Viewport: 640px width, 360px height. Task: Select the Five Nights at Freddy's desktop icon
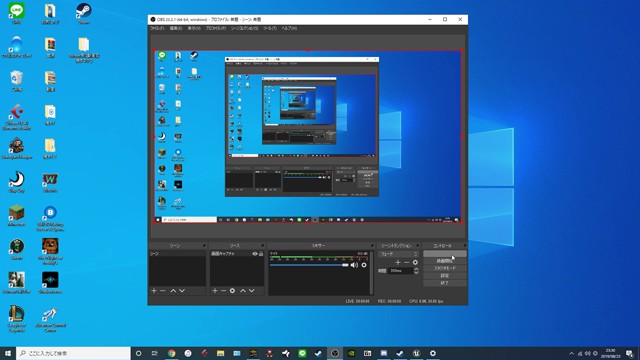click(x=50, y=251)
